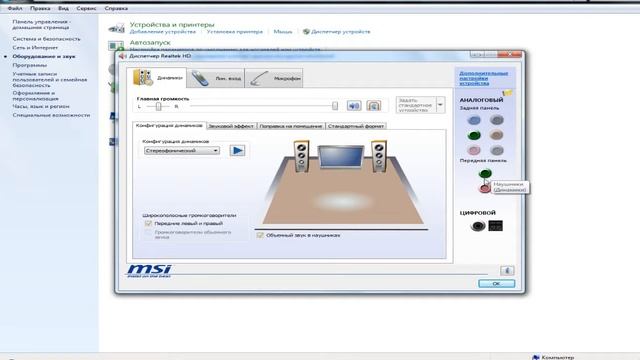Click the L-R balance slider thumb

click(x=158, y=106)
